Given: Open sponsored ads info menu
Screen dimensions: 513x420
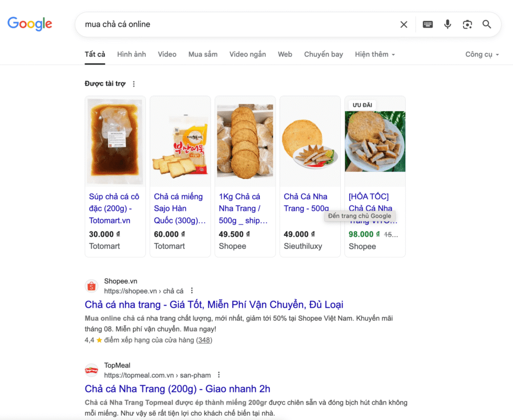Looking at the screenshot, I should [x=134, y=84].
